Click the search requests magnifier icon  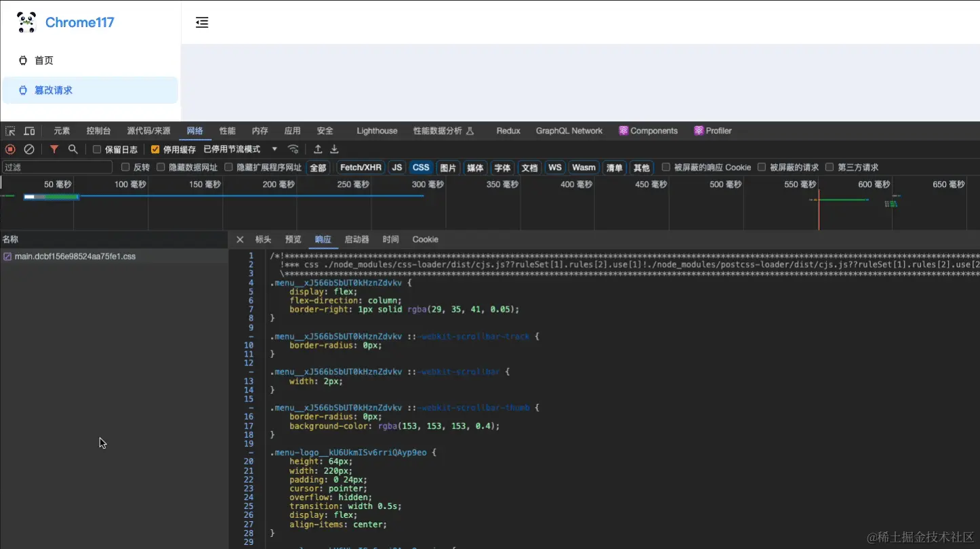coord(73,148)
